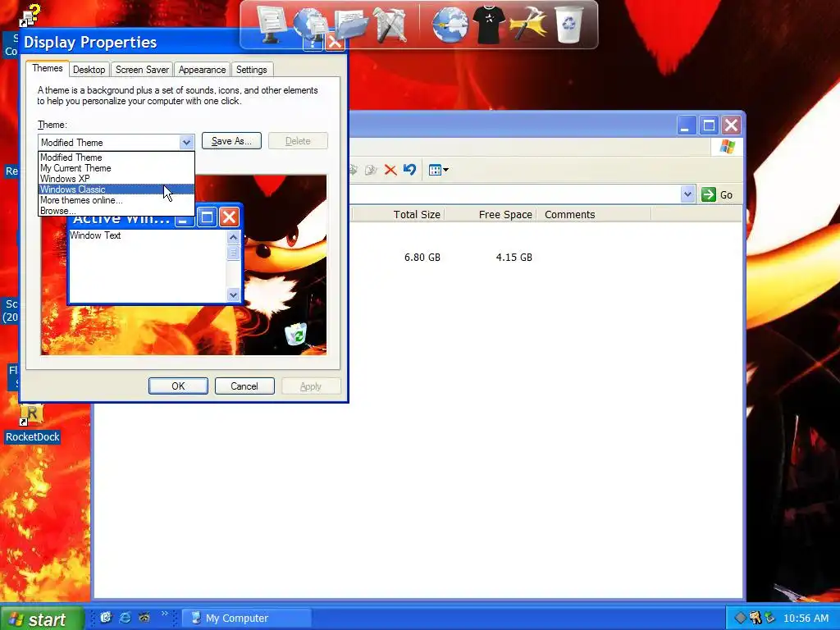Click the My Computer taskbar button

tap(246, 619)
